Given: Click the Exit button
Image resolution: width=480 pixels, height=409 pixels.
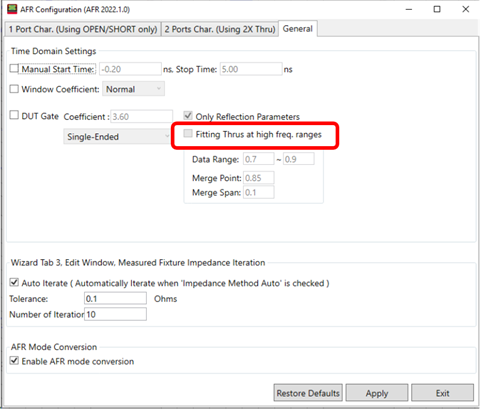Looking at the screenshot, I should click(x=442, y=393).
